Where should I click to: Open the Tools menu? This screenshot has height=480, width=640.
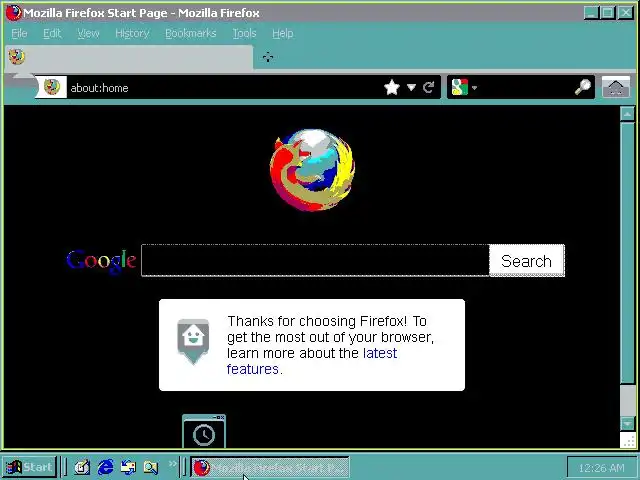(x=244, y=33)
